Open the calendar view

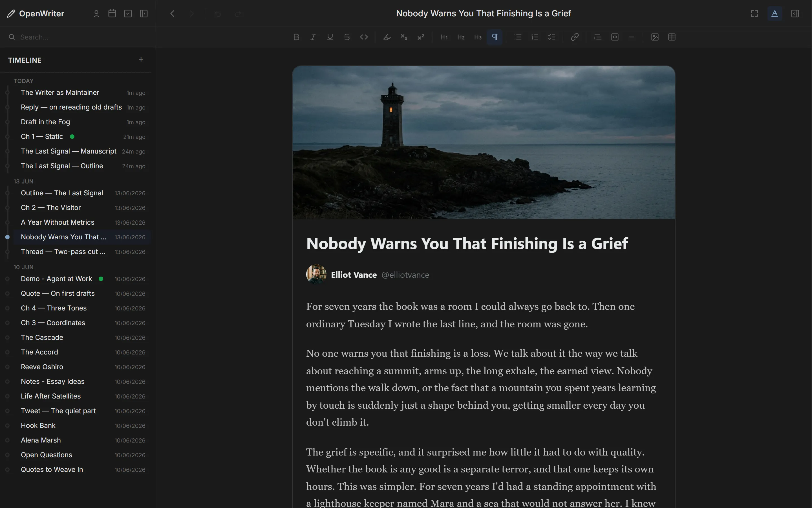[112, 14]
